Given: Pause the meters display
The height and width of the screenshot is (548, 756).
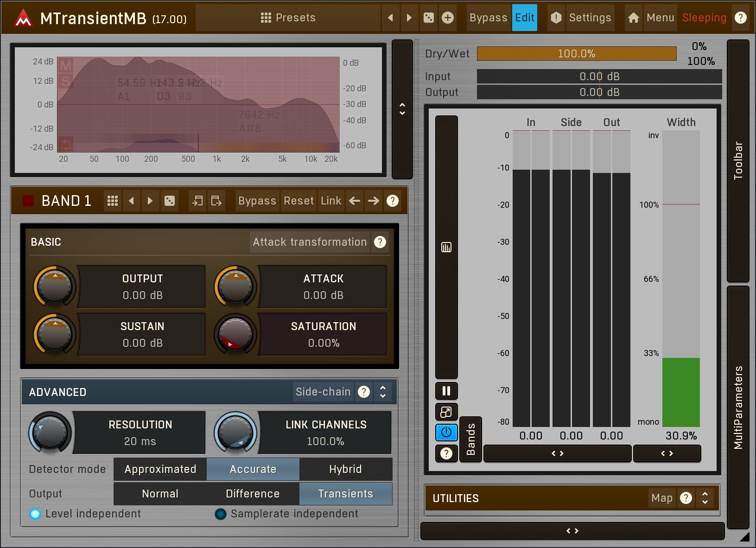Looking at the screenshot, I should click(x=446, y=391).
